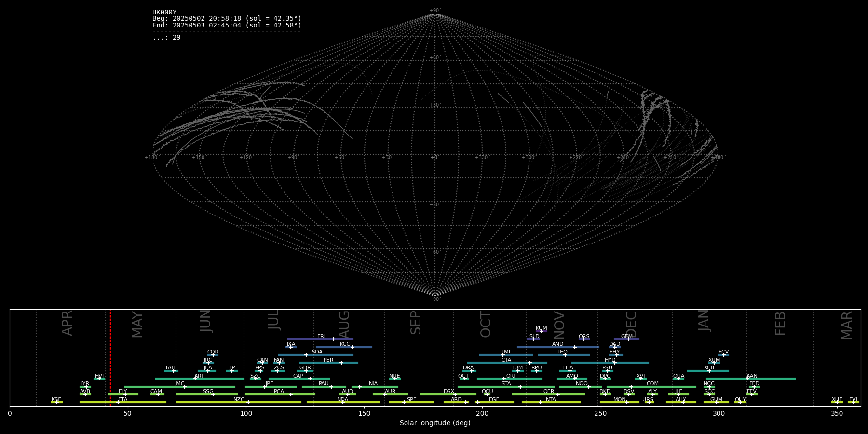This screenshot has height=434, width=868.
Task: Click the APR month label
Action: point(67,323)
